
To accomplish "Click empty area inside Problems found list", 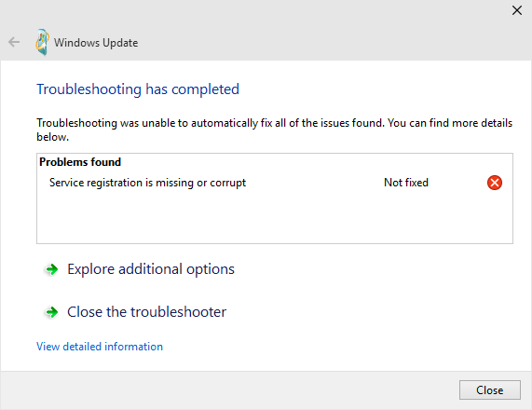I will click(x=275, y=217).
